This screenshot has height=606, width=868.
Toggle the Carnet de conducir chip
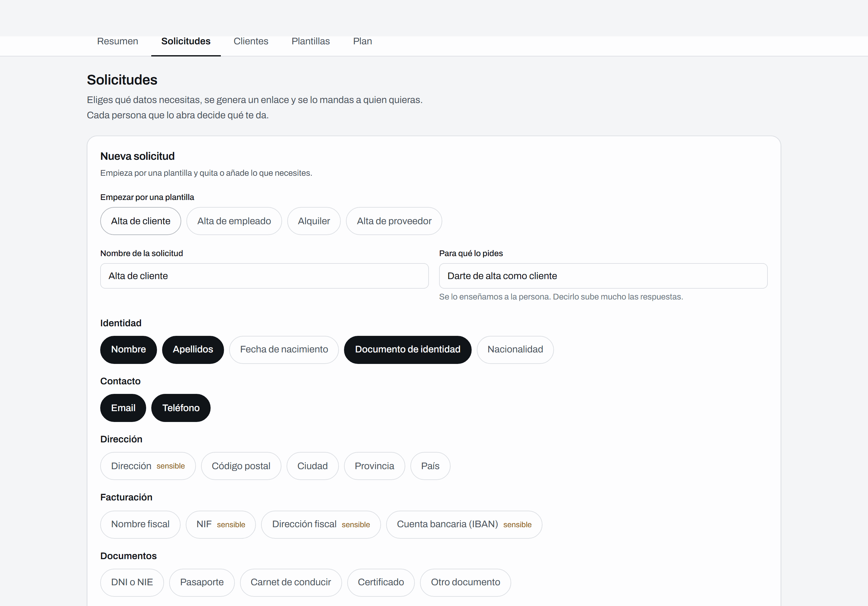pos(291,582)
